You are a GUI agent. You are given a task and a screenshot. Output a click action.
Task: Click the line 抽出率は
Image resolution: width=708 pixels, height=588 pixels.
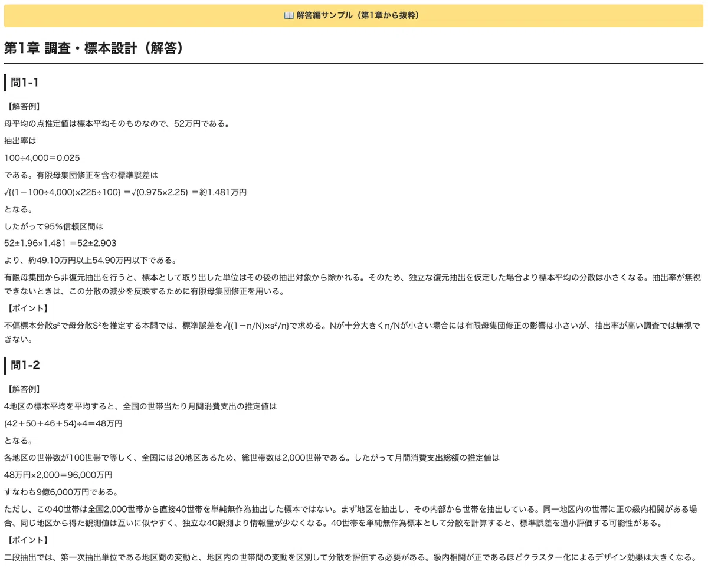[21, 141]
